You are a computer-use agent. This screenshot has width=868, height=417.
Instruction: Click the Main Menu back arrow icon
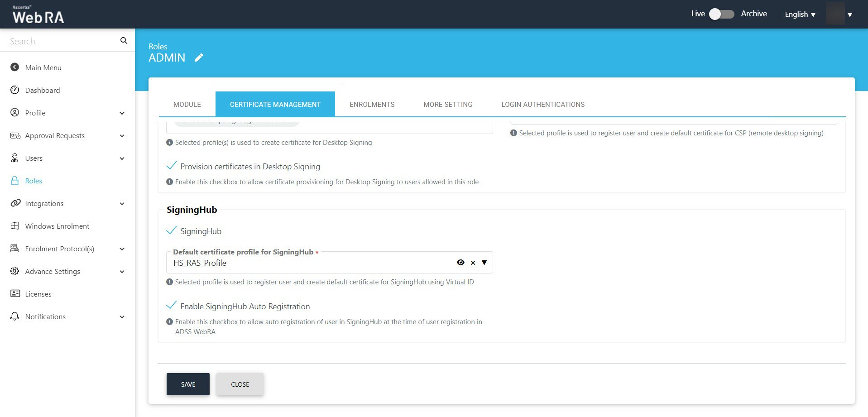(15, 67)
